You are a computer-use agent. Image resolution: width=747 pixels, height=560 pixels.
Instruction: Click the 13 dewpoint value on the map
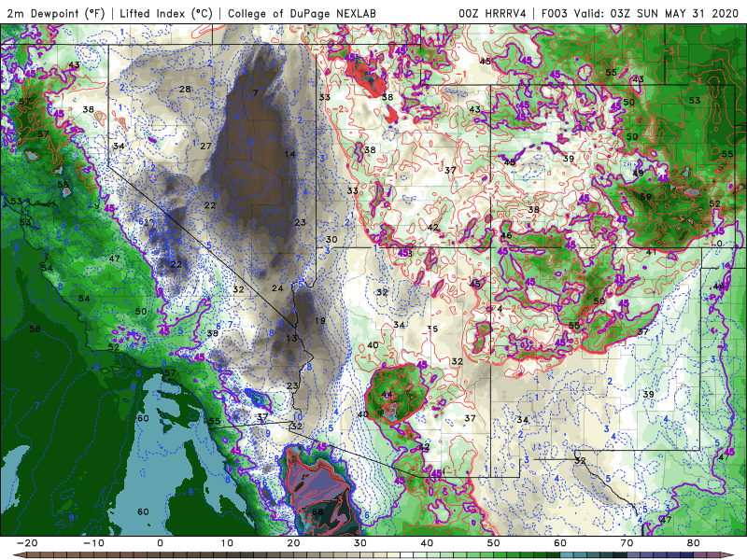291,338
